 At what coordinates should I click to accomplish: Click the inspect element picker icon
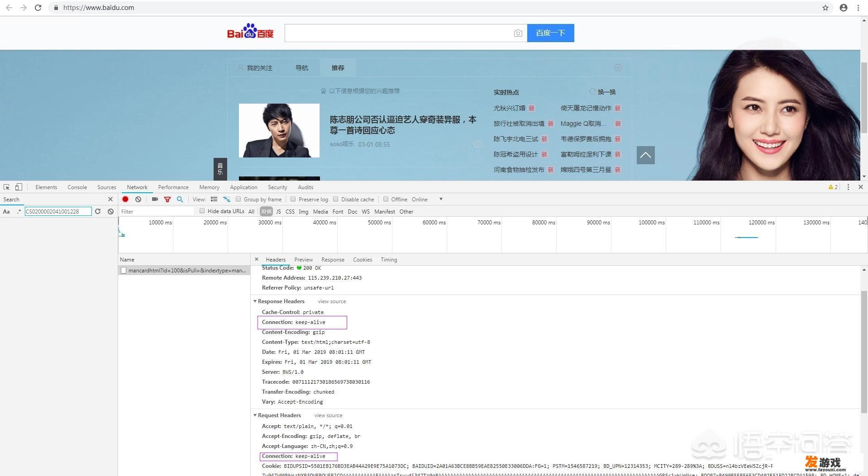coord(6,187)
